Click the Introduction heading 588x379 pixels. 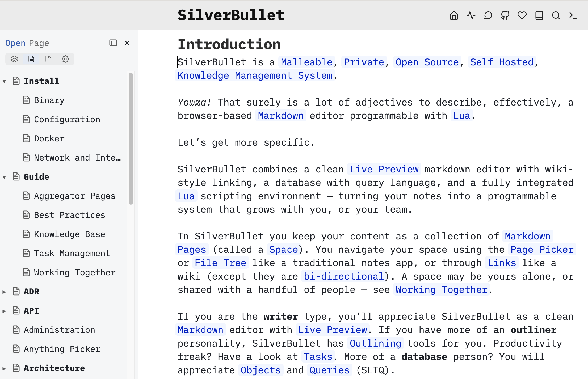pos(229,44)
